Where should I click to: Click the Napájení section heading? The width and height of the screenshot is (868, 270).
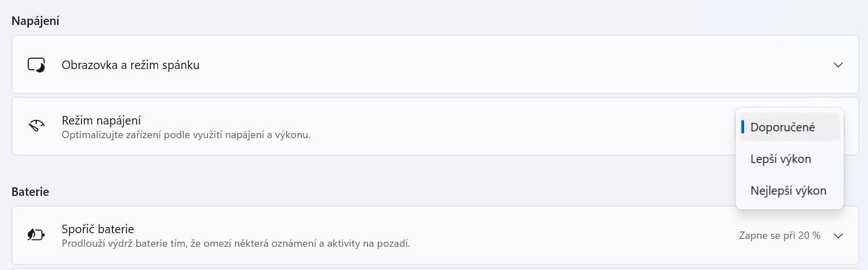(36, 21)
